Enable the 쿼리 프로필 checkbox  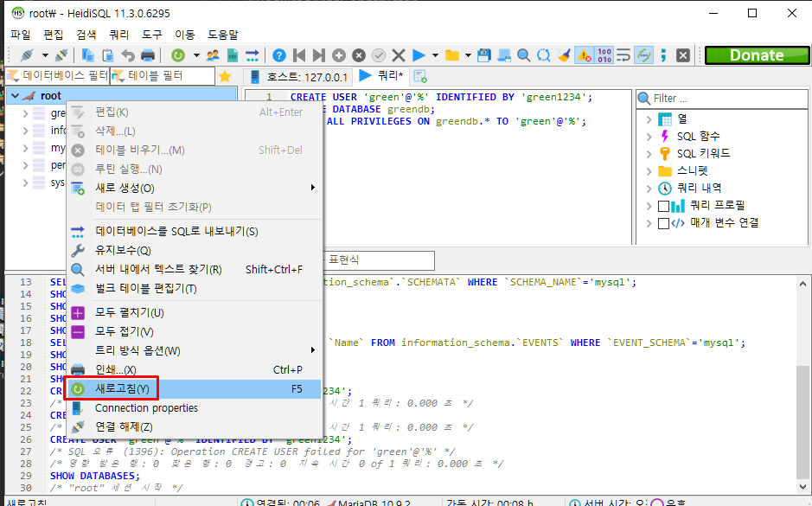pyautogui.click(x=663, y=206)
